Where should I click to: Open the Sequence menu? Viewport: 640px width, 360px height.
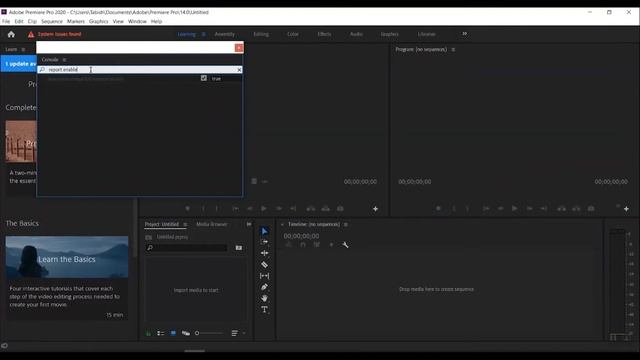pos(52,21)
